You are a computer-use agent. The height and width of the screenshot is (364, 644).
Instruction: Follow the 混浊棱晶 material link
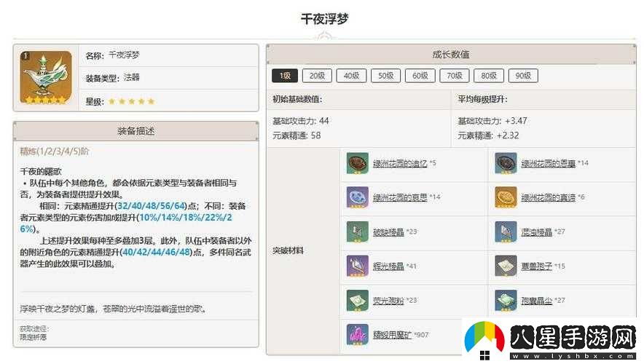(x=537, y=232)
